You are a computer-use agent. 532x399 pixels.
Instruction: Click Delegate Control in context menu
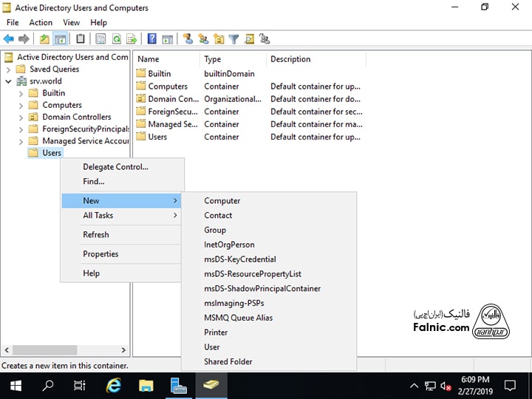tap(115, 167)
